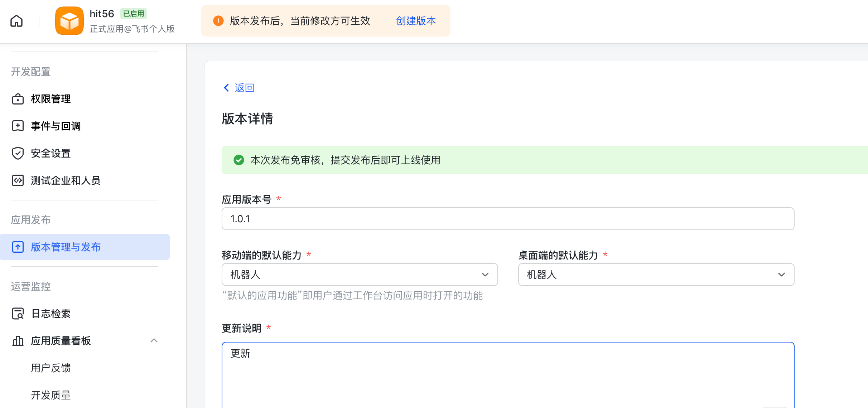Click the app version number field
The width and height of the screenshot is (868, 408).
(x=508, y=219)
